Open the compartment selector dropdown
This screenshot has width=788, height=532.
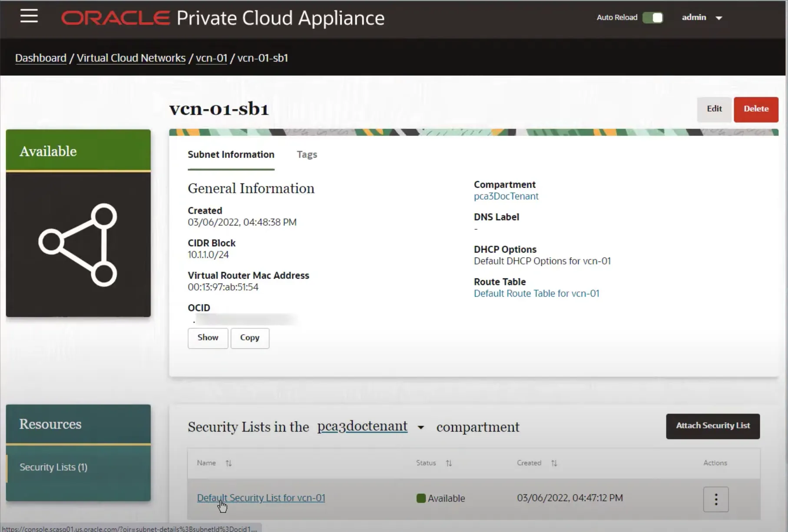(420, 427)
